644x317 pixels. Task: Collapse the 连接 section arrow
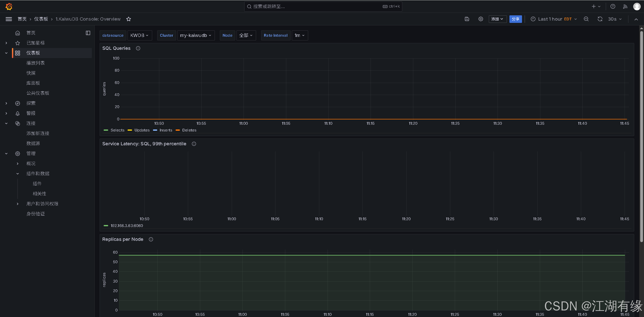pyautogui.click(x=6, y=123)
